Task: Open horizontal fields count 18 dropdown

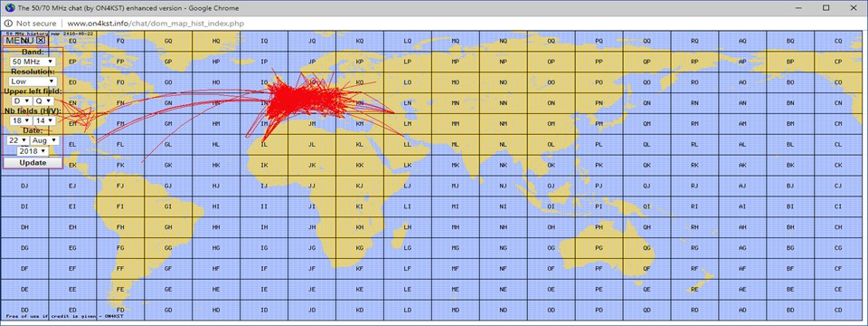Action: point(22,120)
